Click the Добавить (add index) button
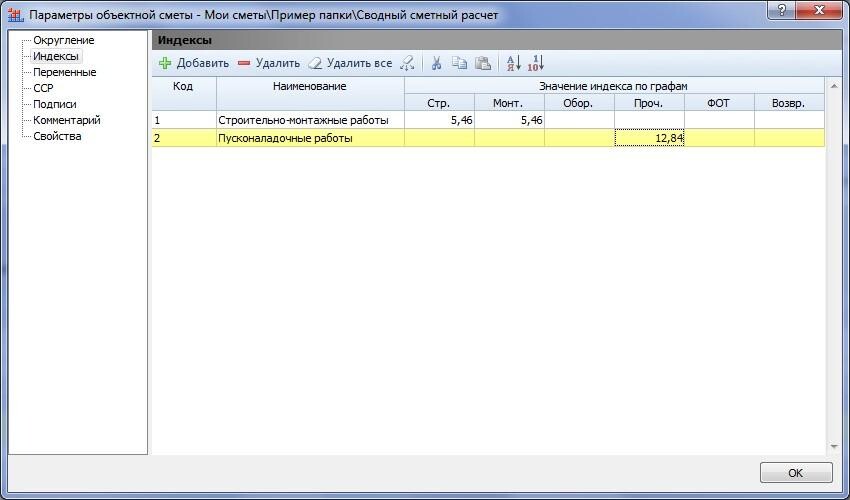Viewport: 850px width, 500px height. tap(194, 63)
